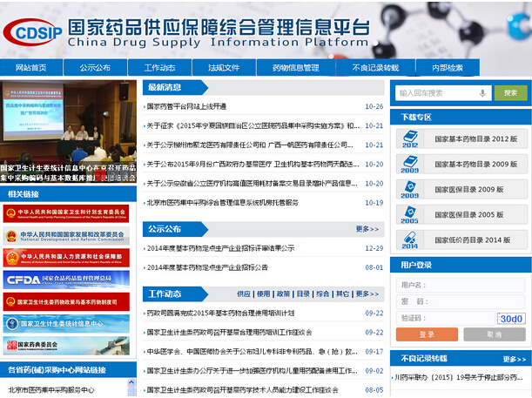Filter 工作动态 by 政策
The height and width of the screenshot is (398, 532).
click(283, 293)
